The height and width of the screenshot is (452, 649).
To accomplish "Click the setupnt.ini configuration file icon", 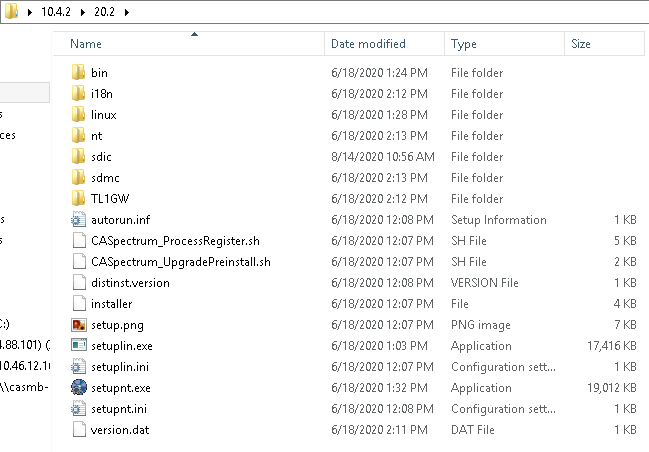I will pos(79,409).
